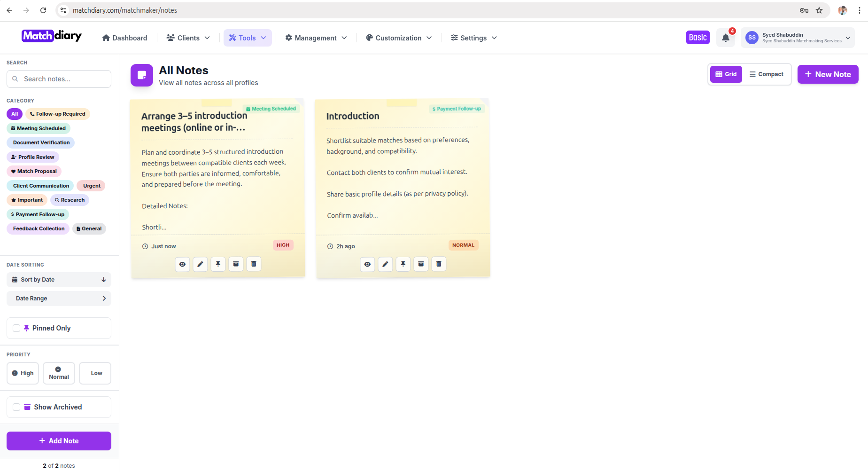Click the Matchdiary logo

(52, 36)
